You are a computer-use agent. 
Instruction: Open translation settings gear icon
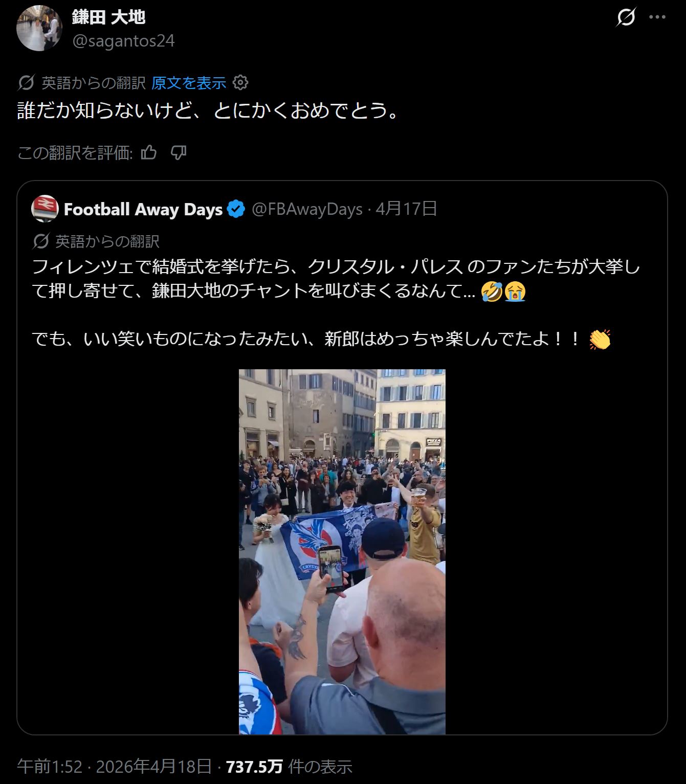point(240,82)
